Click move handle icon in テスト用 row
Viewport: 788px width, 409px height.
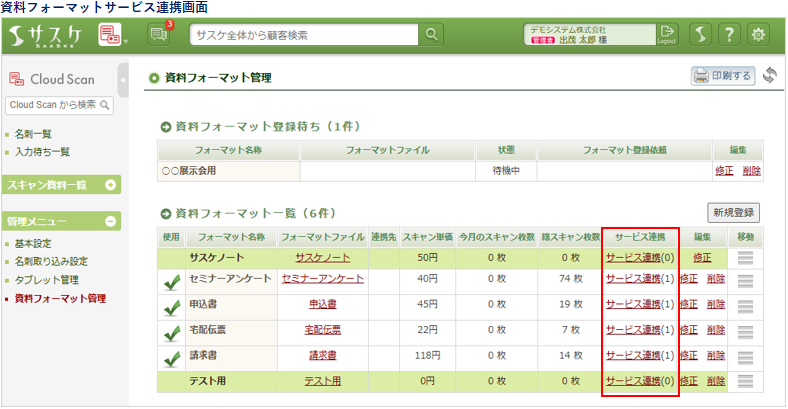click(745, 381)
